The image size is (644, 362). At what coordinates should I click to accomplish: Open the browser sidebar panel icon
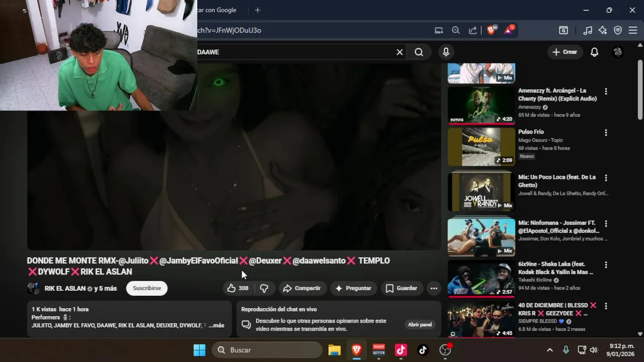[x=563, y=30]
